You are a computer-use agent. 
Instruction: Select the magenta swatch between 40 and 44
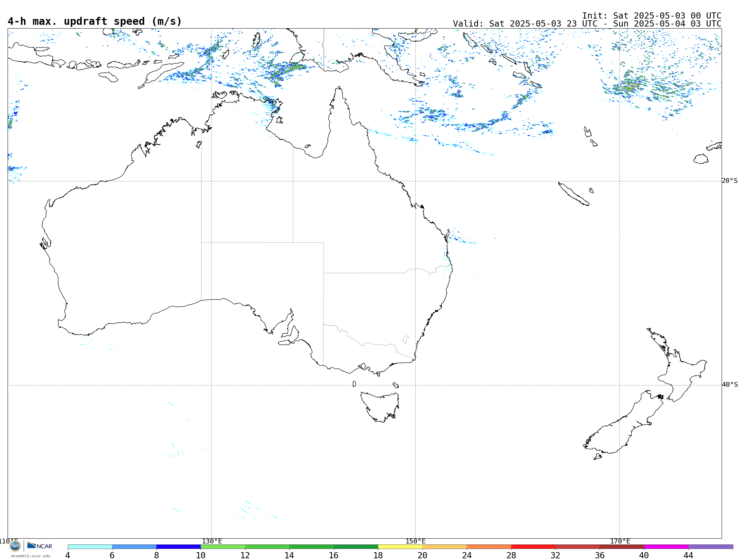666,547
